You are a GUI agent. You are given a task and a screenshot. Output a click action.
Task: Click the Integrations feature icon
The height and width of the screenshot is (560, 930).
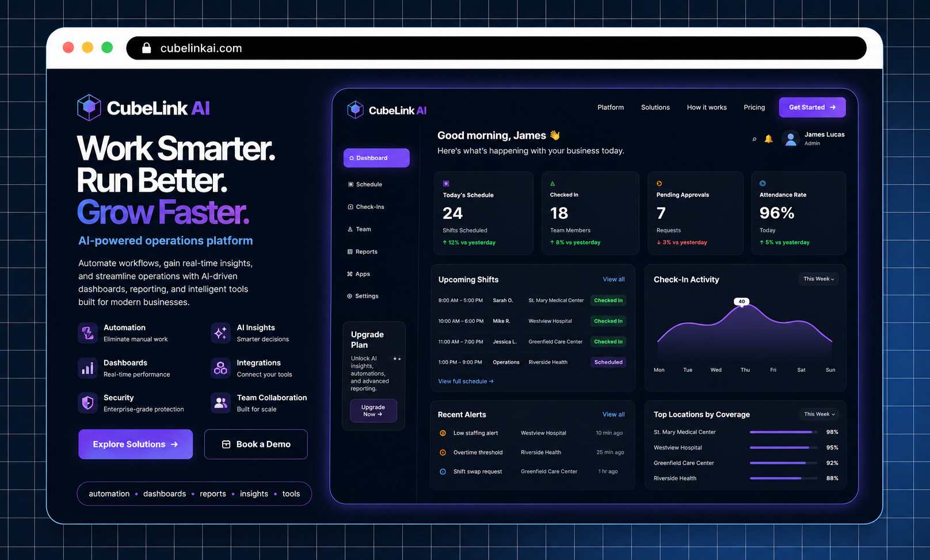pos(220,368)
